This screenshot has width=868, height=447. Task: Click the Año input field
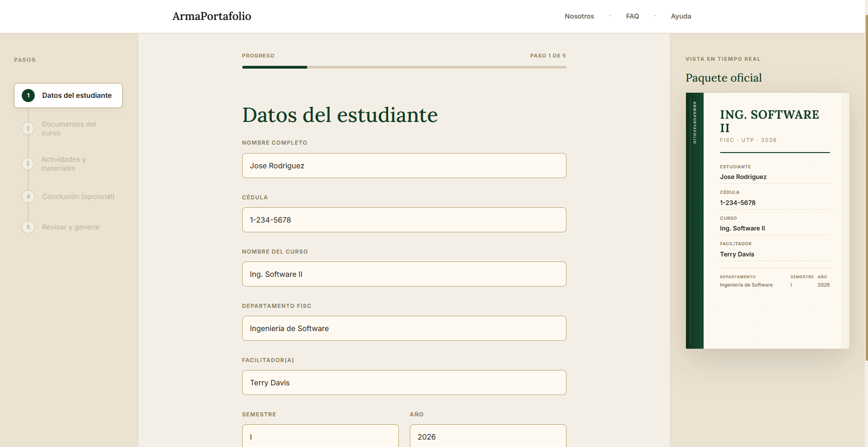coord(488,436)
